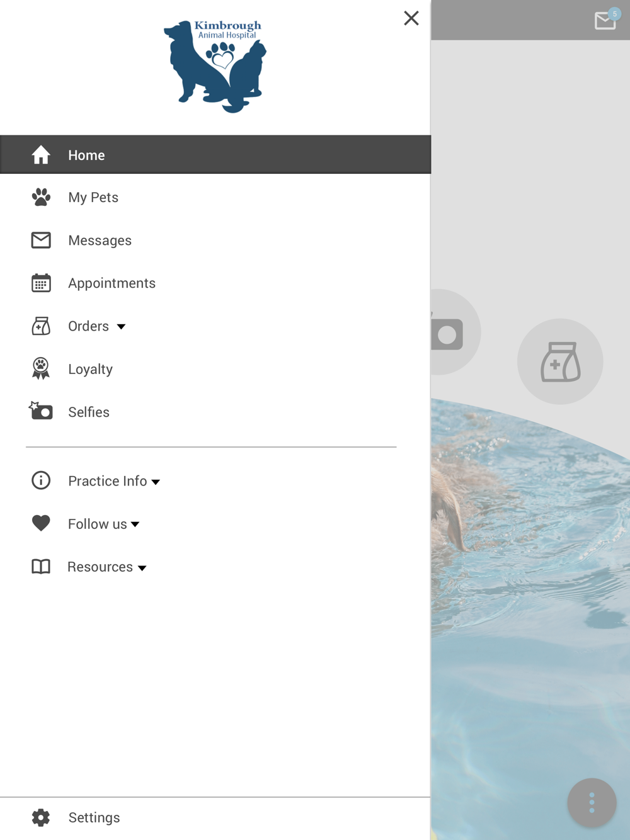
Task: Open the Orders menu entry
Action: (x=88, y=326)
